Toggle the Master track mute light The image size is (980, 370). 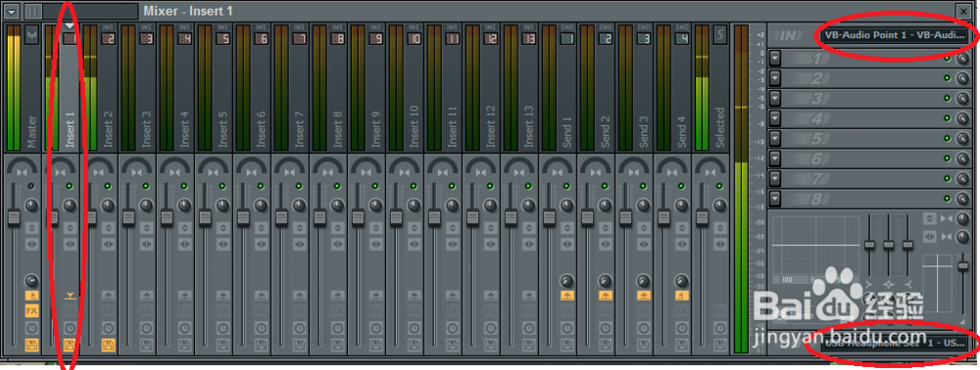click(31, 186)
